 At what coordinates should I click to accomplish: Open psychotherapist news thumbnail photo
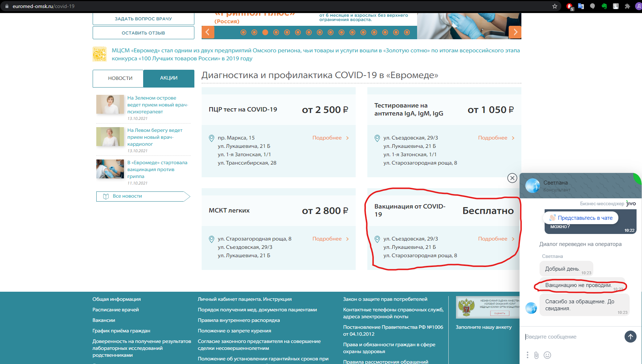point(110,104)
